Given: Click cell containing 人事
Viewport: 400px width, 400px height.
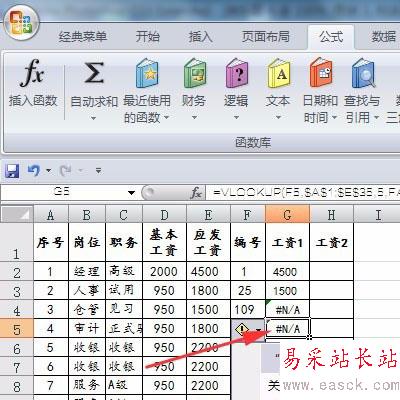Looking at the screenshot, I should 87,290.
